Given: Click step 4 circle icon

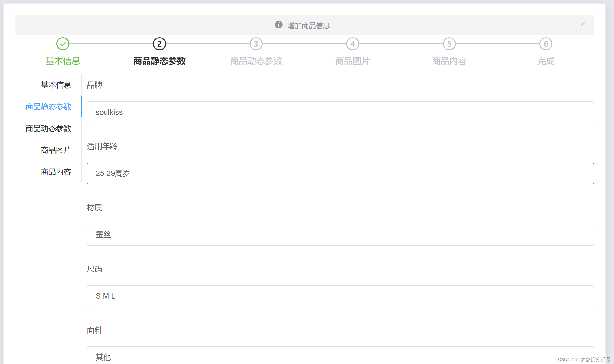Looking at the screenshot, I should click(353, 44).
